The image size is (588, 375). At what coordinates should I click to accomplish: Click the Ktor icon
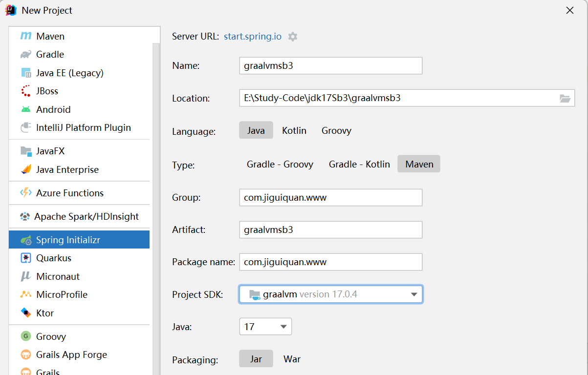click(26, 313)
